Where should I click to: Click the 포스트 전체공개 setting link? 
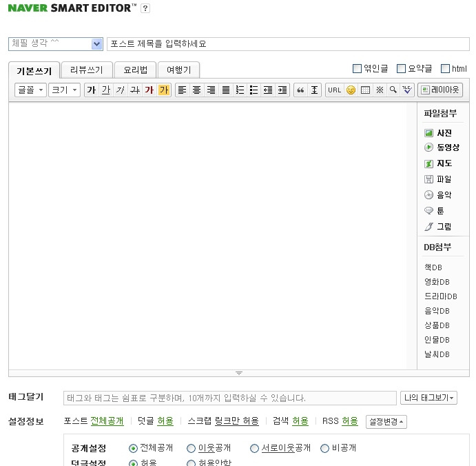(107, 421)
